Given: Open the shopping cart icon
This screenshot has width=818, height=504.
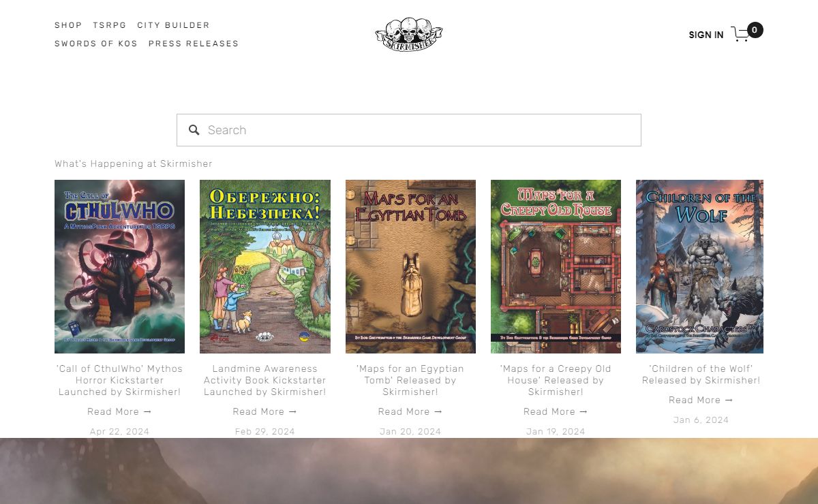Looking at the screenshot, I should pyautogui.click(x=740, y=34).
